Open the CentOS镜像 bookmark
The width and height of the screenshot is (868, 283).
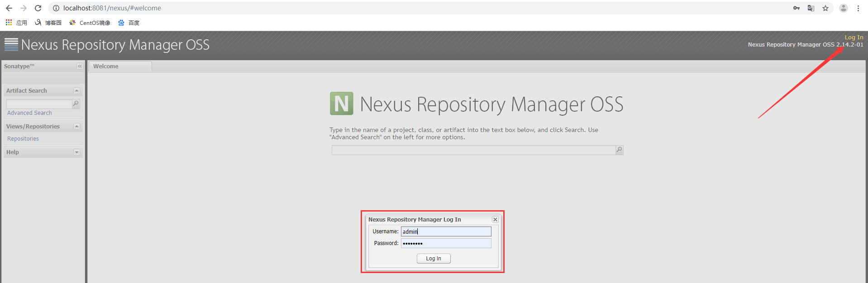[90, 23]
